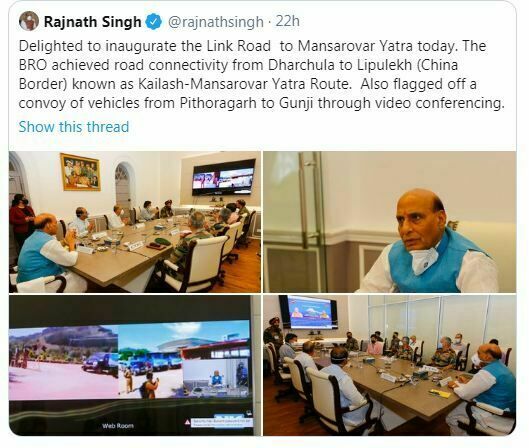The height and width of the screenshot is (448, 529).
Task: Click Rajnath Singh's profile avatar
Action: tap(29, 21)
